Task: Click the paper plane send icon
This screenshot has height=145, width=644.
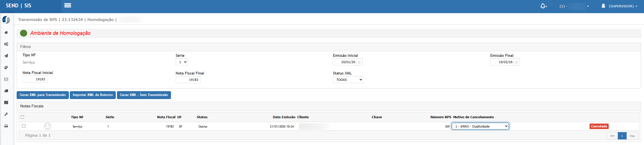Action: tap(6, 56)
